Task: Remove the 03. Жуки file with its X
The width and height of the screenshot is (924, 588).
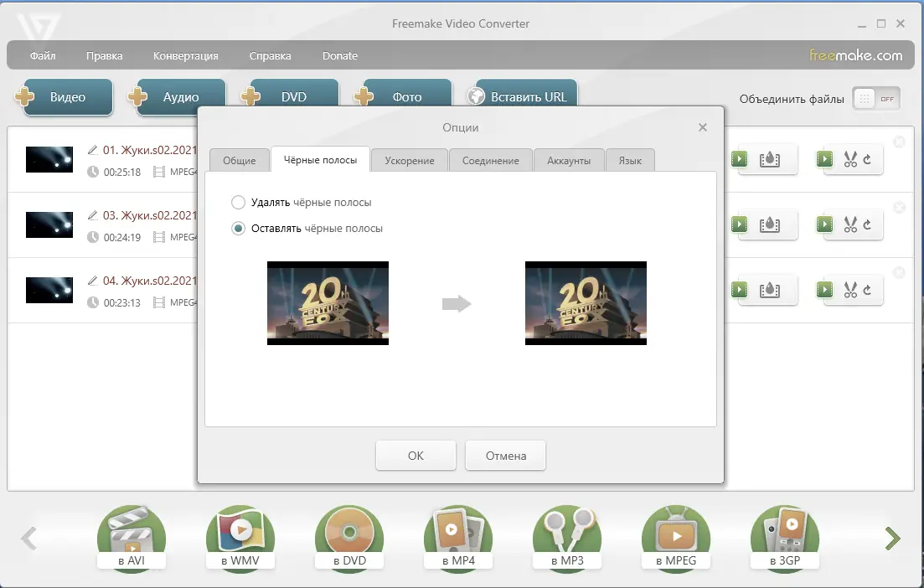Action: [x=899, y=208]
